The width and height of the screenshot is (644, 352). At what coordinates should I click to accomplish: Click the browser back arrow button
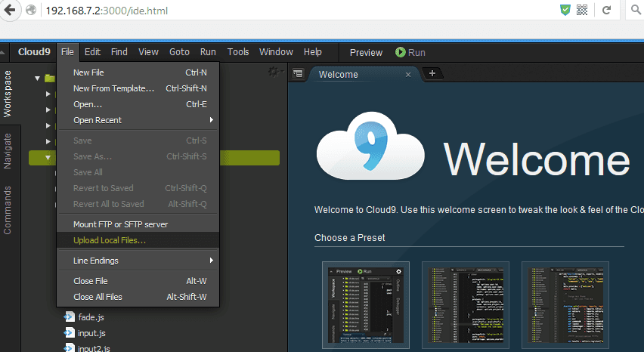10,10
